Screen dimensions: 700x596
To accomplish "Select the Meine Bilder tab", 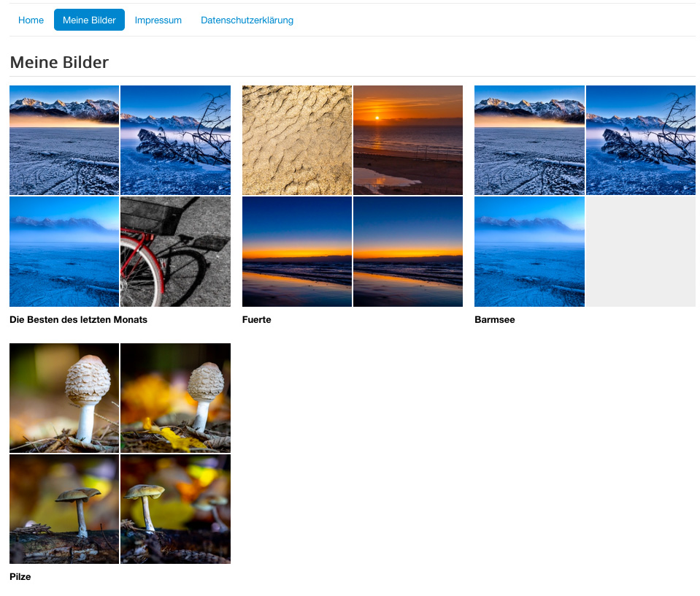I will coord(89,20).
